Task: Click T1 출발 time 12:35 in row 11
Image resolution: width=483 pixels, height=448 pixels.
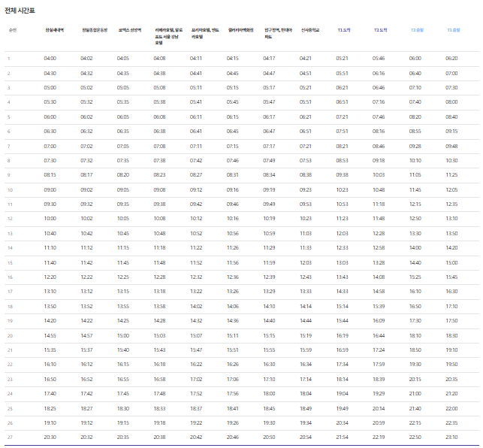Action: pos(451,204)
